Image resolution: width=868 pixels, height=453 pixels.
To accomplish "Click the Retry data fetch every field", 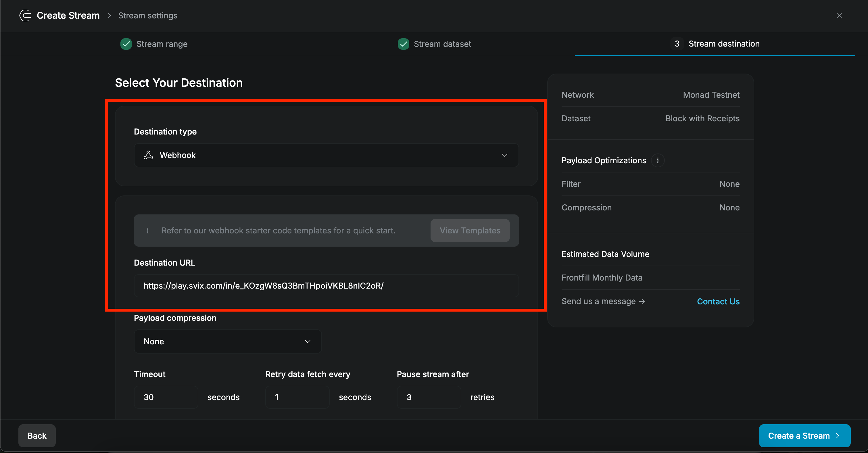I will [297, 397].
